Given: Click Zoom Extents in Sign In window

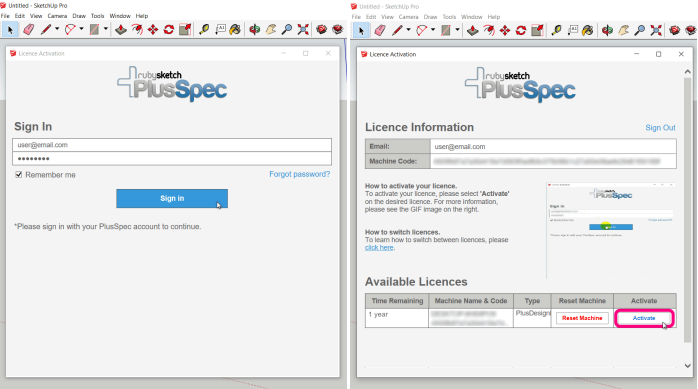Looking at the screenshot, I should 303,30.
